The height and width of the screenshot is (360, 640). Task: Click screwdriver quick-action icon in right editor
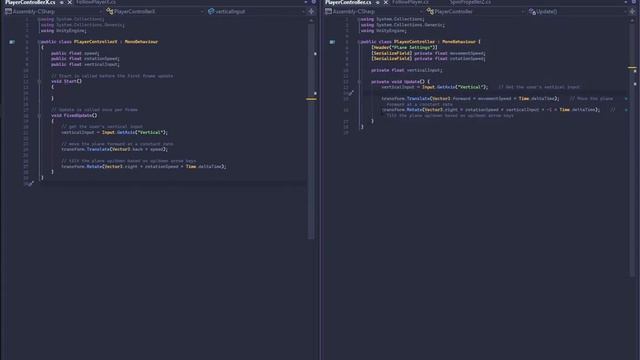[350, 93]
